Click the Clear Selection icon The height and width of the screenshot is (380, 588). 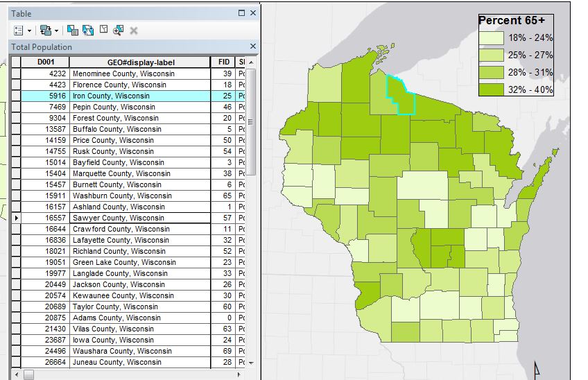[x=103, y=30]
